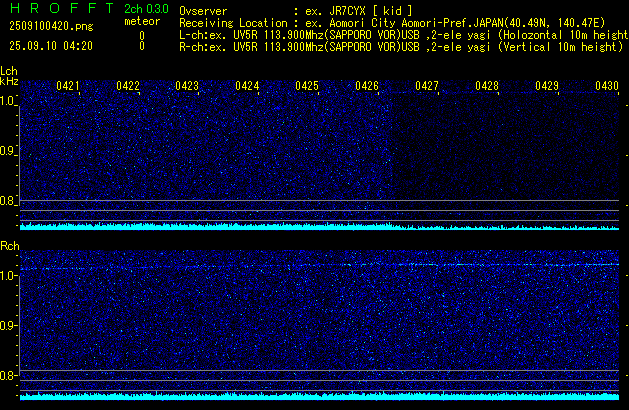Click the meteor count label
This screenshot has width=629, height=410.
[x=142, y=21]
